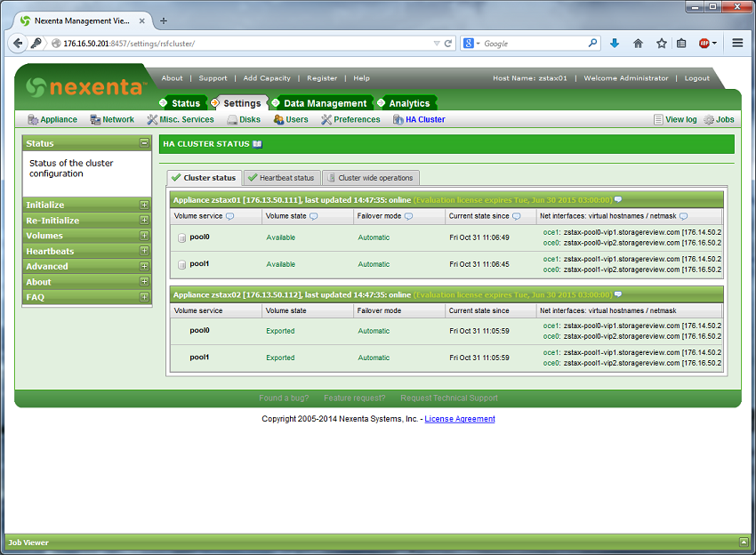Expand the Heartbeats sidebar section
Viewport: 756px width, 555px height.
pos(144,251)
